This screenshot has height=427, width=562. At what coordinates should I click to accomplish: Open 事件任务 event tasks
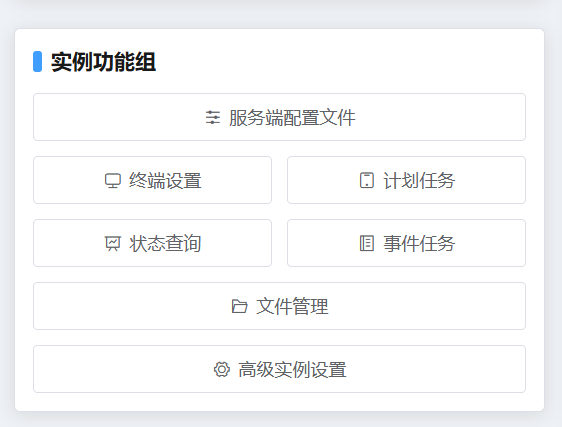coord(406,243)
